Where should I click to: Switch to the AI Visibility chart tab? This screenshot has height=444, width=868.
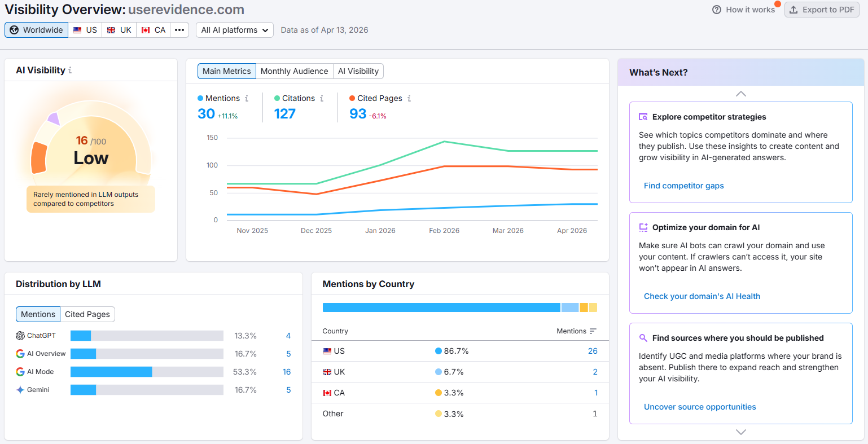tap(358, 71)
